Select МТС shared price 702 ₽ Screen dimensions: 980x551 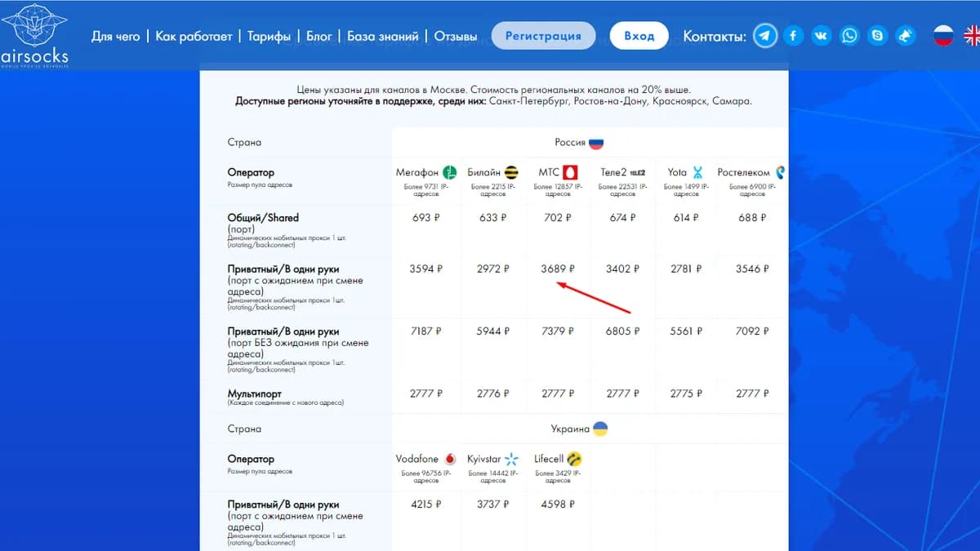click(558, 219)
